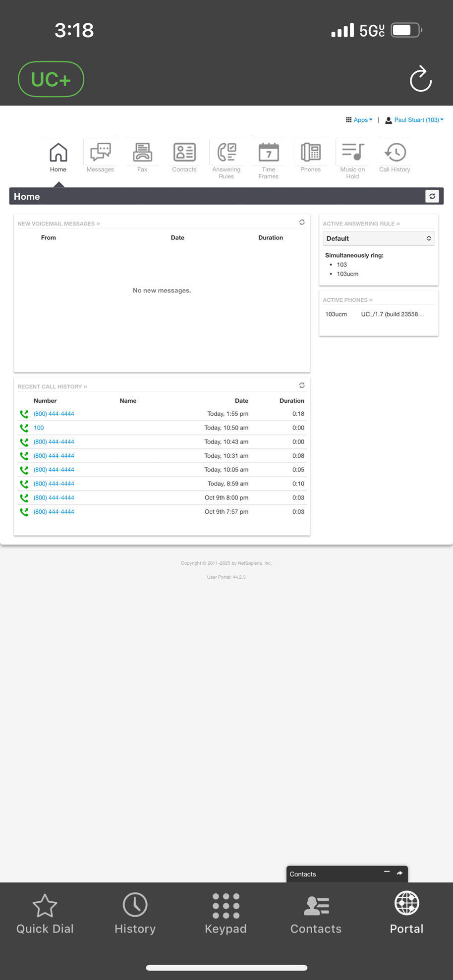Refresh the new voicemail messages list
Image resolution: width=453 pixels, height=980 pixels.
click(302, 222)
